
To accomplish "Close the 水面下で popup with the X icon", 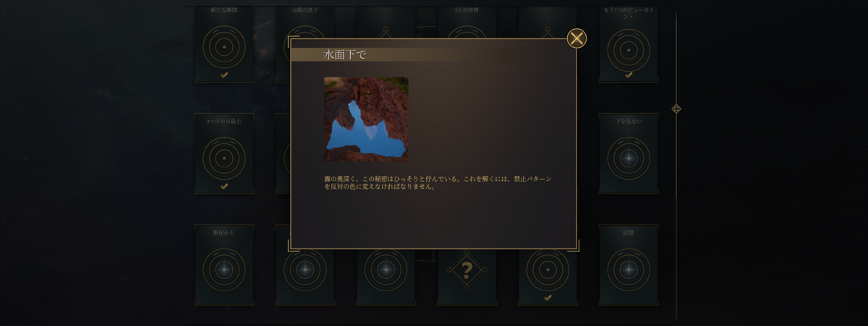I will tap(576, 38).
